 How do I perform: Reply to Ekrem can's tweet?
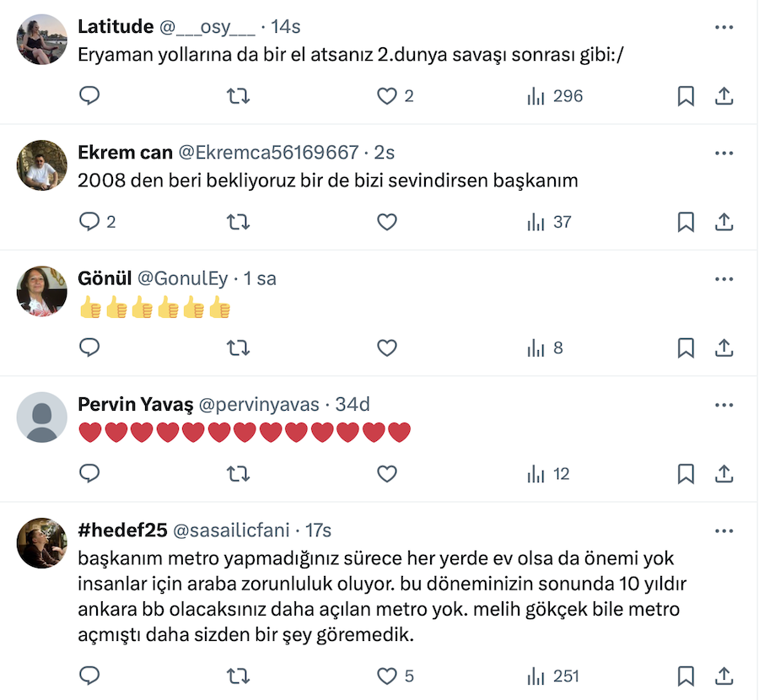pyautogui.click(x=89, y=222)
